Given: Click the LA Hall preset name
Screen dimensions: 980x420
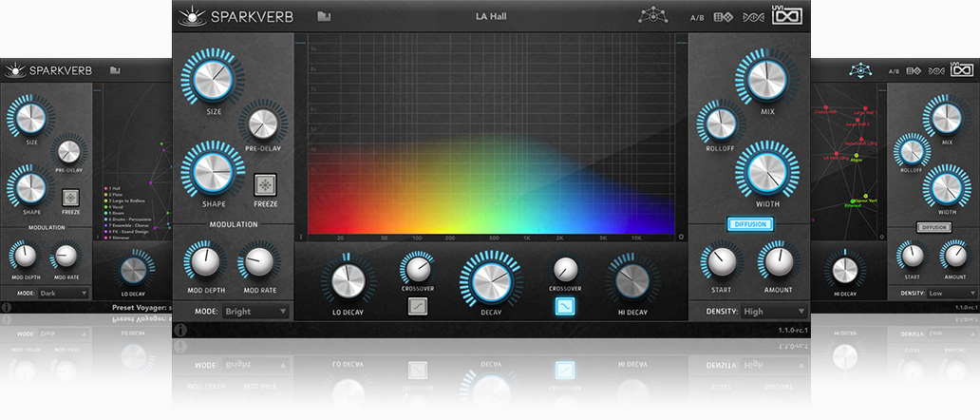Looking at the screenshot, I should (492, 16).
